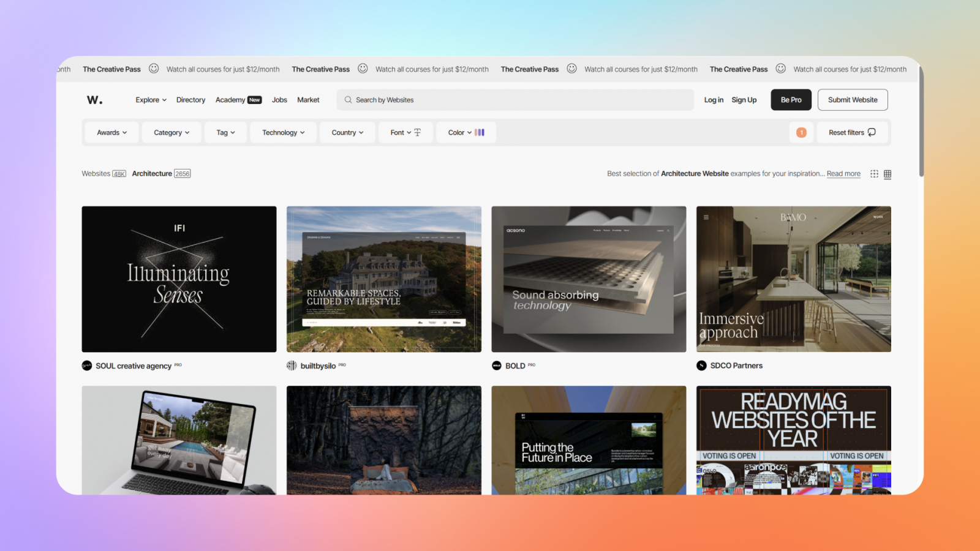Expand the Technology filter dropdown
This screenshot has width=980, height=551.
pos(283,132)
